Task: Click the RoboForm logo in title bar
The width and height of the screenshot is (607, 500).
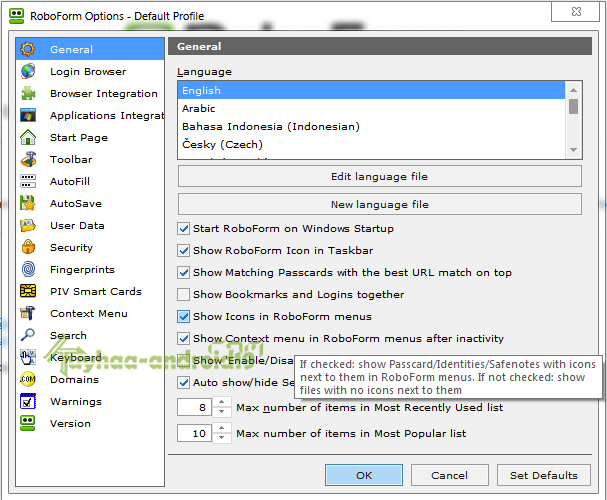Action: pyautogui.click(x=16, y=16)
